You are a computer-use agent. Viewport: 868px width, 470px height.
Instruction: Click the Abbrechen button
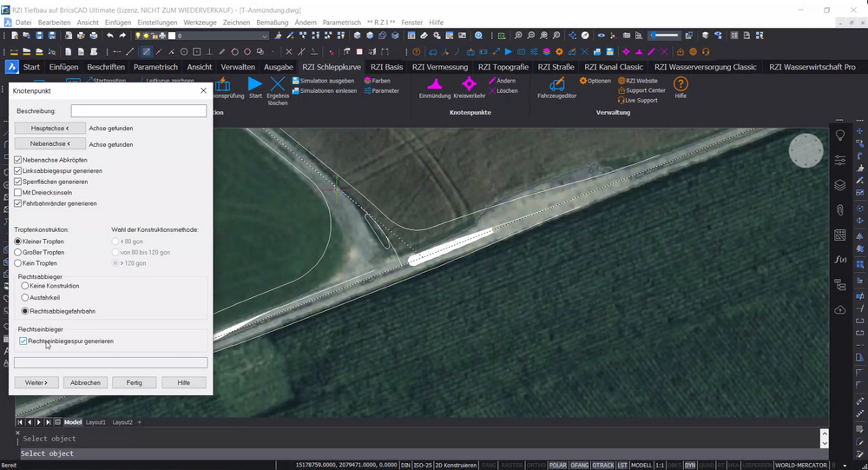tap(85, 382)
